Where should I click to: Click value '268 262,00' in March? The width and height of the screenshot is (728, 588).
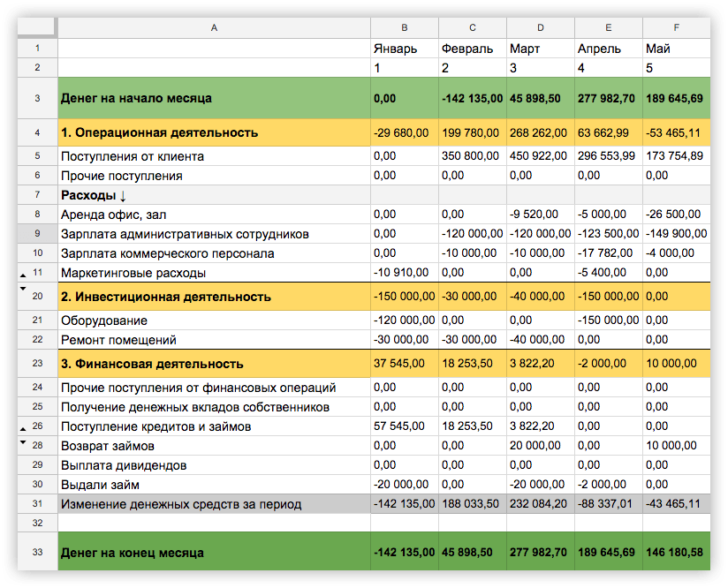coord(541,132)
